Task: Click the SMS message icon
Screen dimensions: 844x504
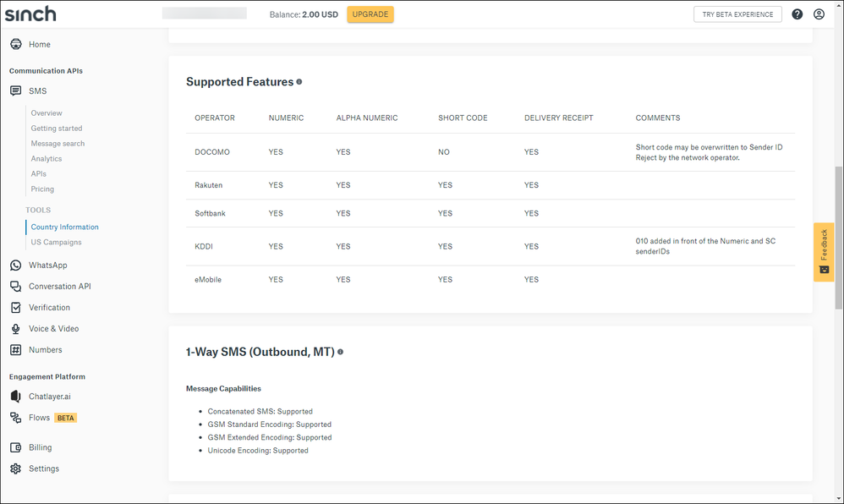Action: (15, 90)
